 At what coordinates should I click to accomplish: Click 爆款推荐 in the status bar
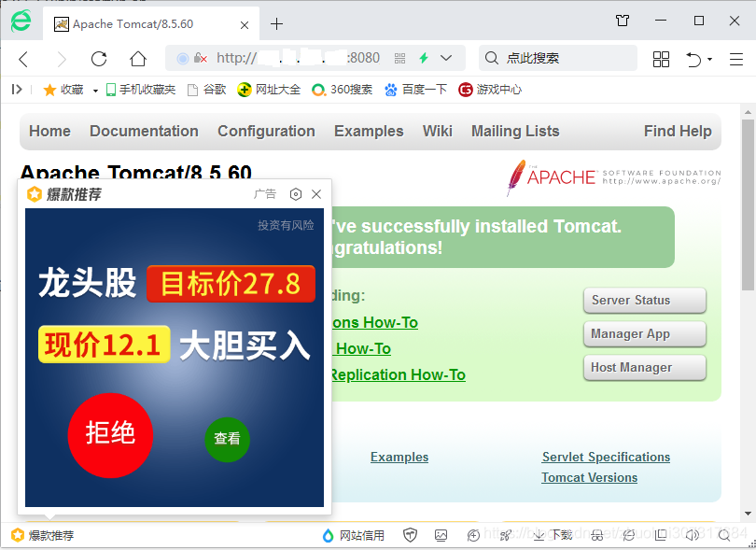click(43, 535)
